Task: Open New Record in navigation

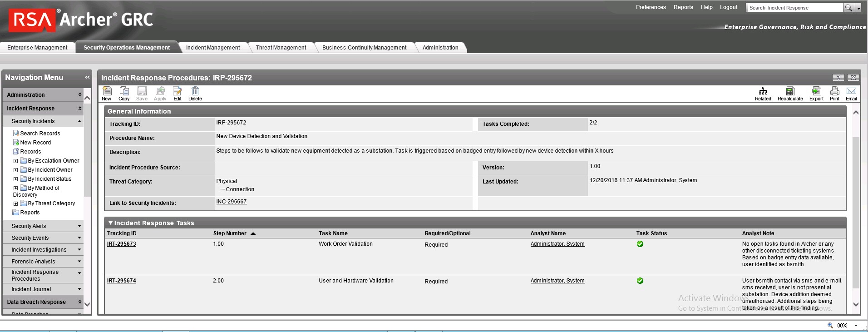Action: pos(35,143)
